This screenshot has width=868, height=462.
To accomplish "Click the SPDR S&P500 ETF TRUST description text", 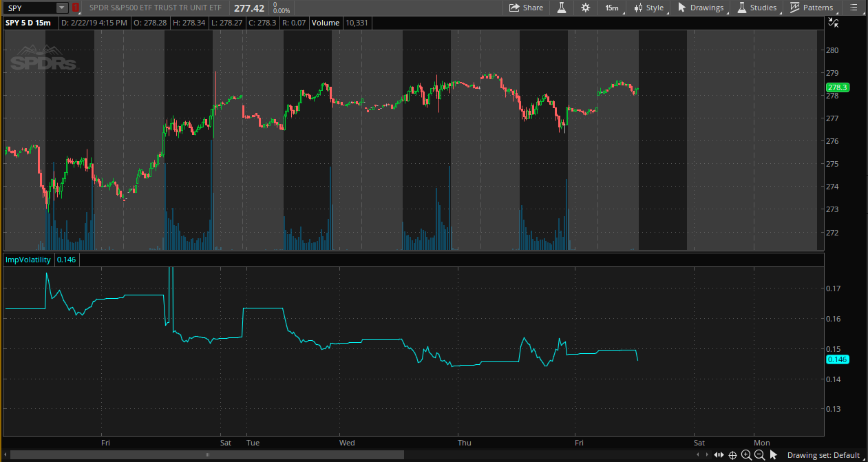I will point(155,8).
